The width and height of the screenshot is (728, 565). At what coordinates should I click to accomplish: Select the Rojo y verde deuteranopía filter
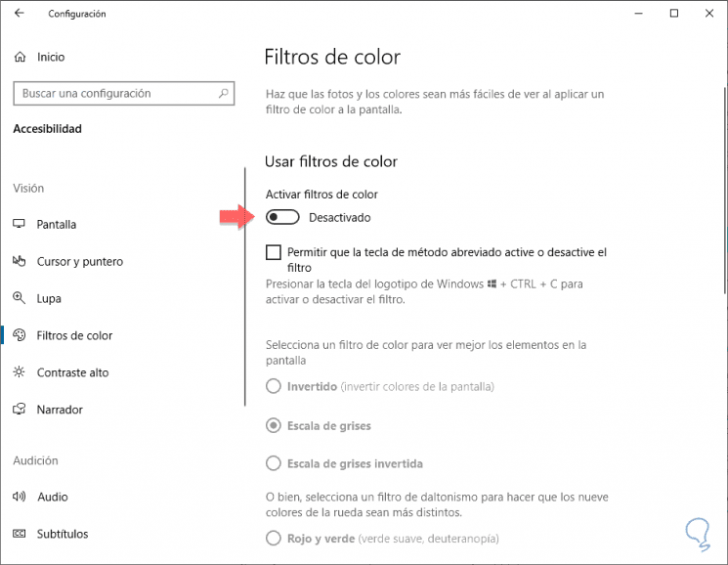pyautogui.click(x=274, y=538)
